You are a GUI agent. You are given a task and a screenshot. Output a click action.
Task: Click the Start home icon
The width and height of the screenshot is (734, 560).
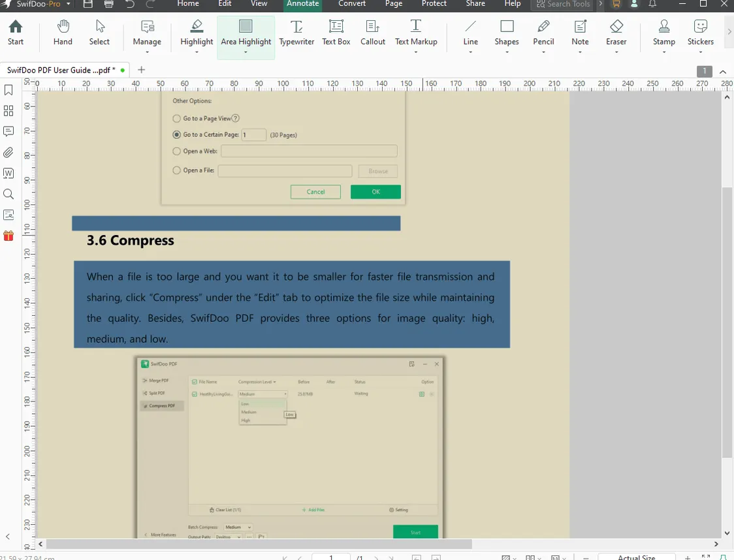pyautogui.click(x=16, y=33)
